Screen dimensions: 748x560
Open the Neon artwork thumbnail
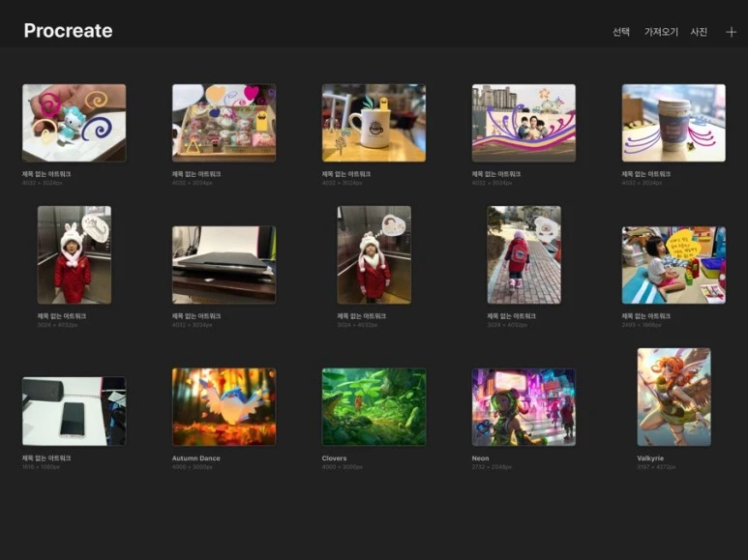click(524, 407)
